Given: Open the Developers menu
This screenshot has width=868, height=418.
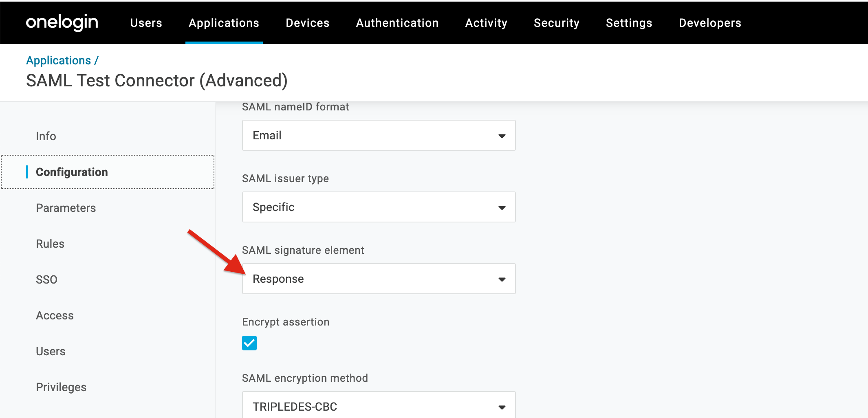Looking at the screenshot, I should [x=710, y=23].
